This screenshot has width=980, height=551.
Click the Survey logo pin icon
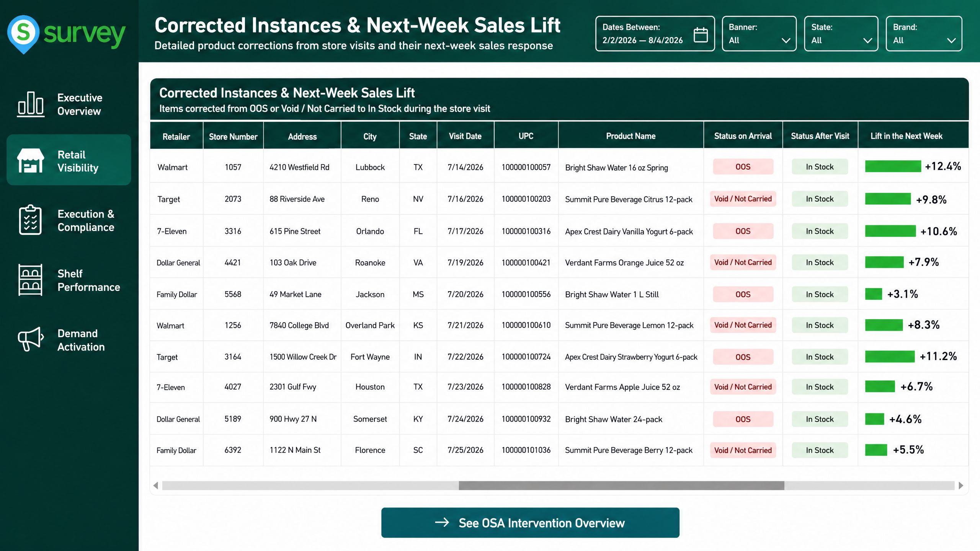(23, 34)
